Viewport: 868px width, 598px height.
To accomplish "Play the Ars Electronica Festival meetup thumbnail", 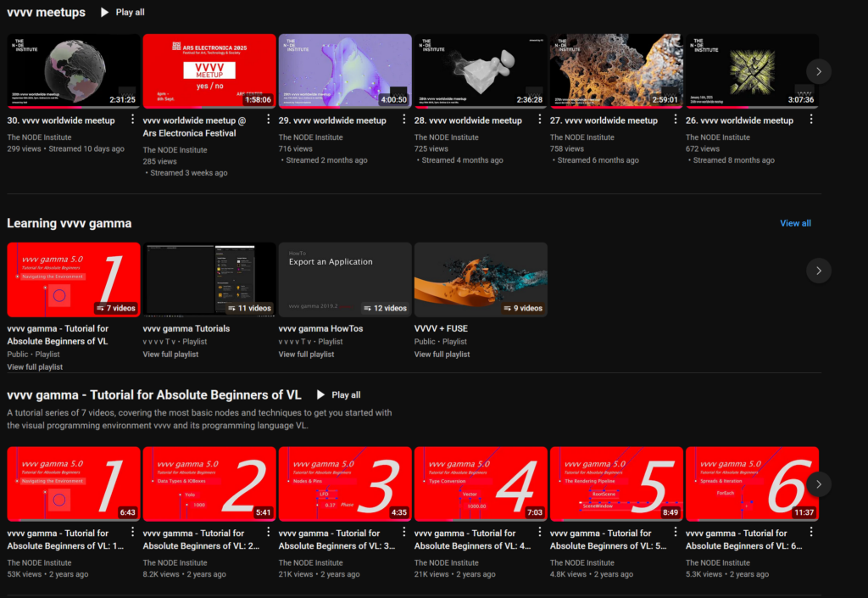I will click(x=209, y=70).
